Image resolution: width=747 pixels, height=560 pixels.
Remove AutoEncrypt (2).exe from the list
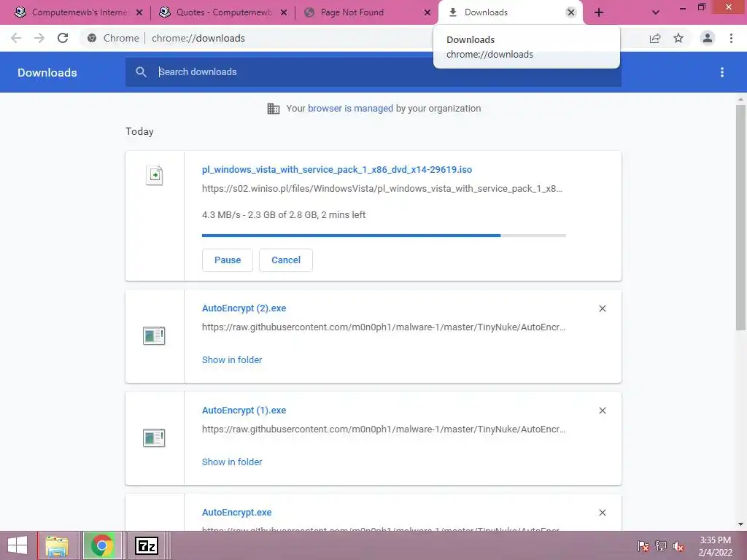[603, 308]
